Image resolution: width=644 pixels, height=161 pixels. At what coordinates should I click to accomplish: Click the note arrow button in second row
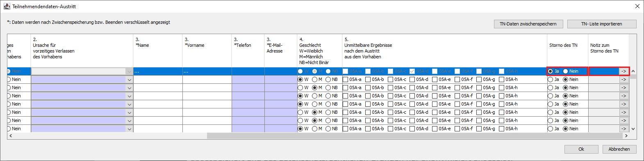pyautogui.click(x=624, y=79)
